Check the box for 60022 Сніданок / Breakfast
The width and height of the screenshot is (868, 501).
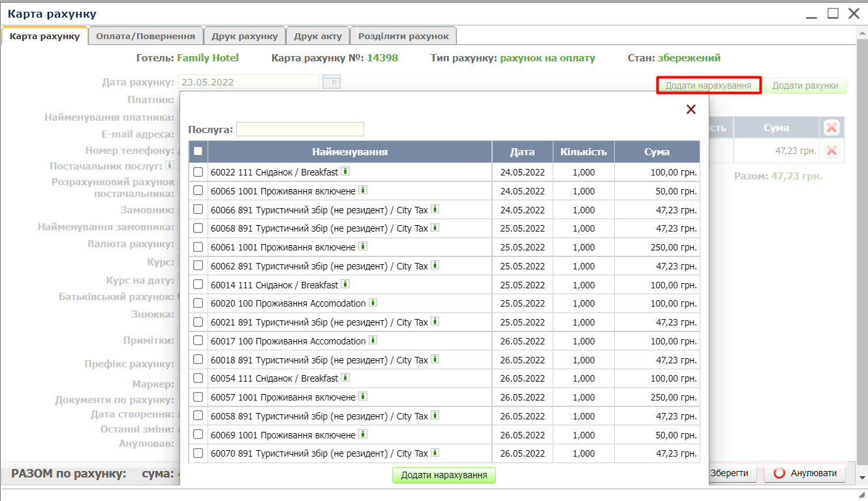click(198, 172)
